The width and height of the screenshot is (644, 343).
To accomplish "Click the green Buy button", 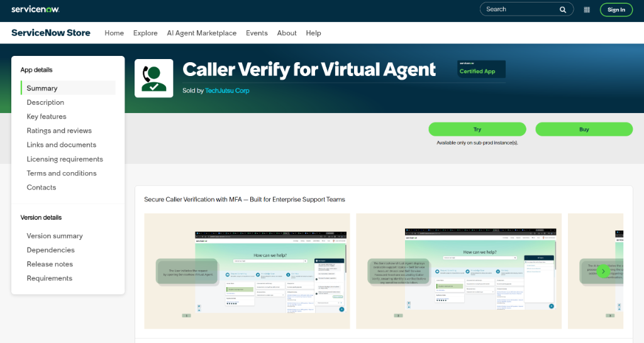I will tap(584, 129).
